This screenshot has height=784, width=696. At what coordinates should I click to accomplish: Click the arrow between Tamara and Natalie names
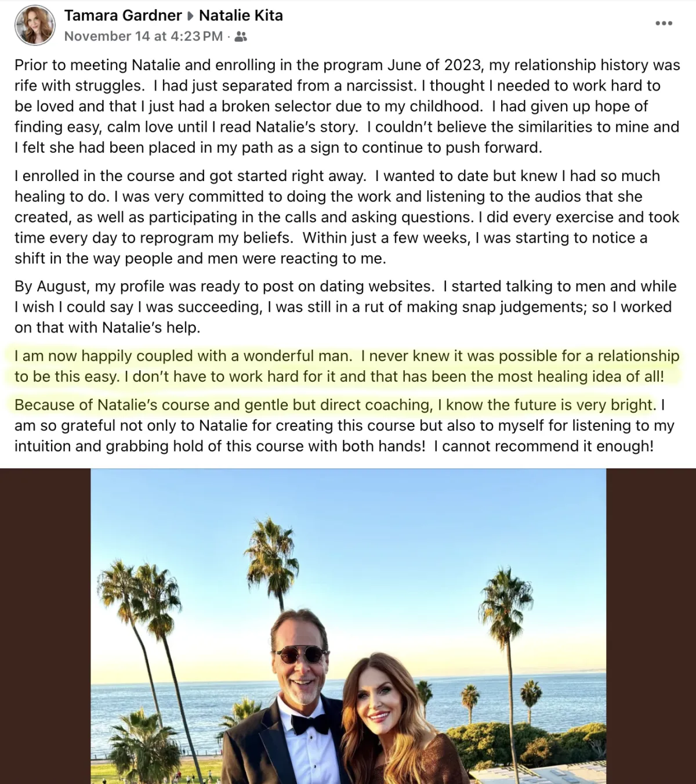tap(190, 16)
